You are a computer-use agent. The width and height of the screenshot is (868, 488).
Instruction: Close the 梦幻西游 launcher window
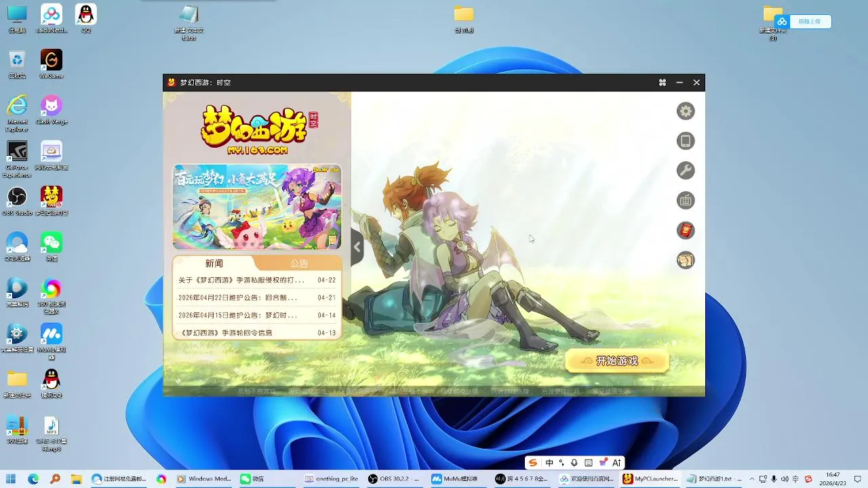696,83
